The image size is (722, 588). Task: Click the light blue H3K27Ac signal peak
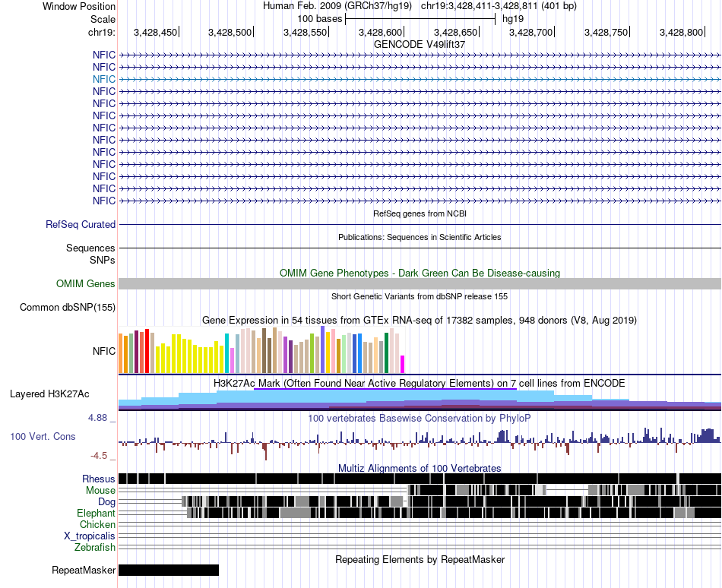pyautogui.click(x=385, y=396)
